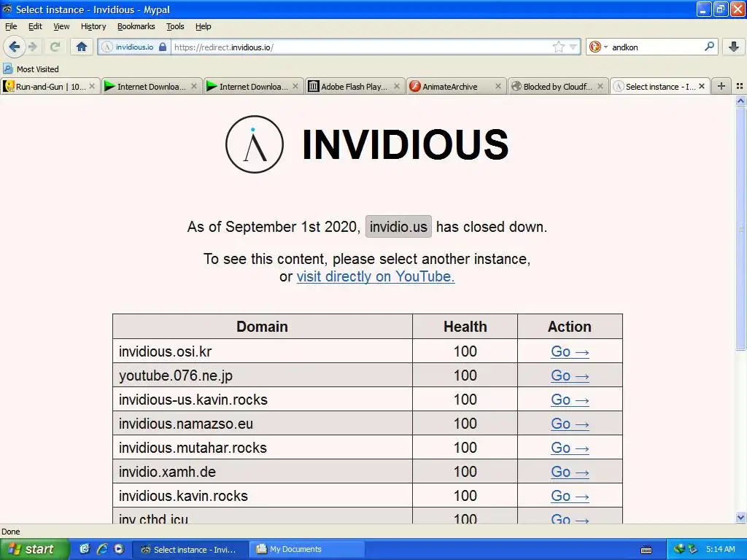Open the History menu
The width and height of the screenshot is (747, 560).
tap(93, 26)
